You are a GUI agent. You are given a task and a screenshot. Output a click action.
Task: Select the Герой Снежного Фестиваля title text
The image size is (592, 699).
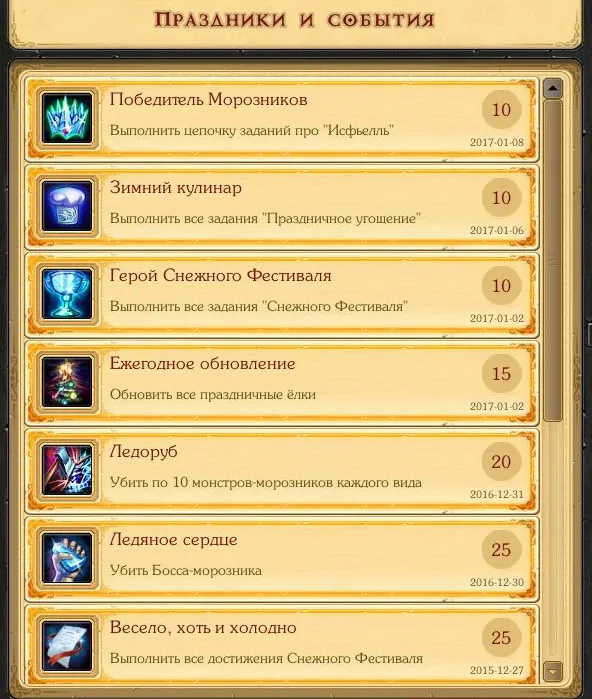click(x=221, y=275)
